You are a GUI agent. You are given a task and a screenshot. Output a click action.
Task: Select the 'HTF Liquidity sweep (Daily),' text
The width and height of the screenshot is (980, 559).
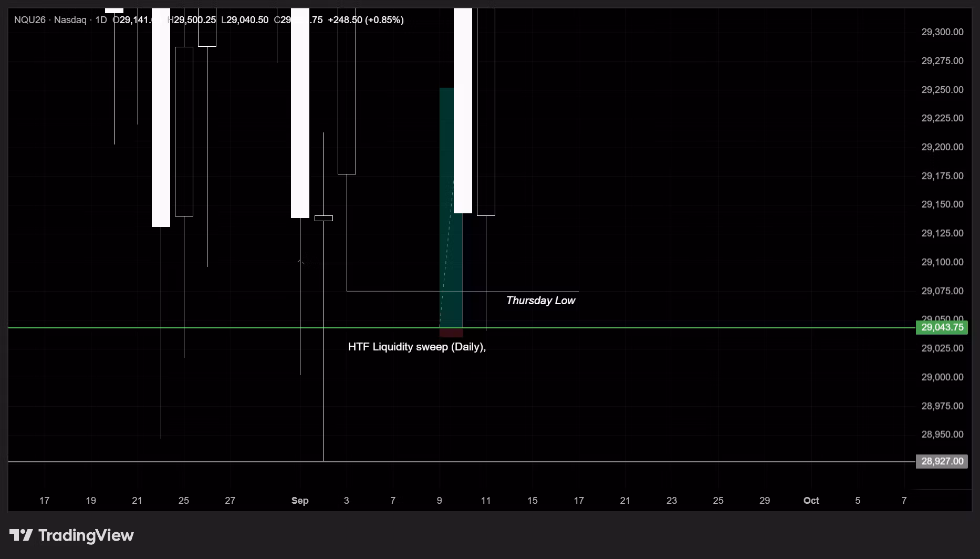[x=417, y=347]
